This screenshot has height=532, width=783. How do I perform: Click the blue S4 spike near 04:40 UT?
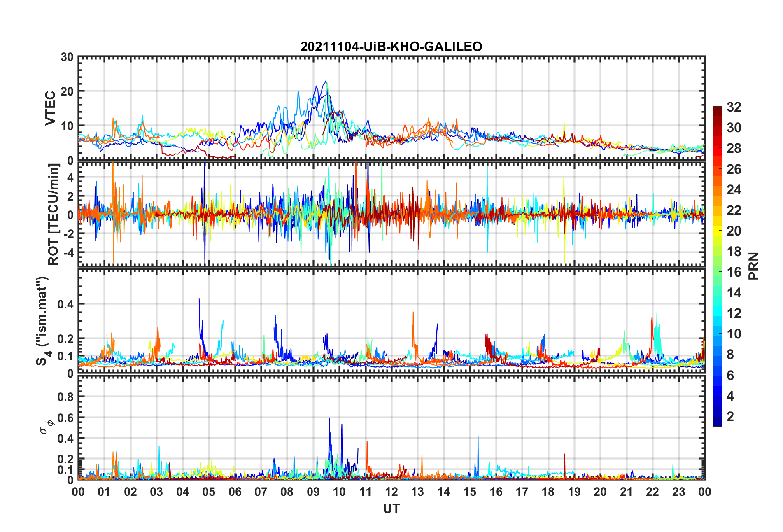point(199,300)
